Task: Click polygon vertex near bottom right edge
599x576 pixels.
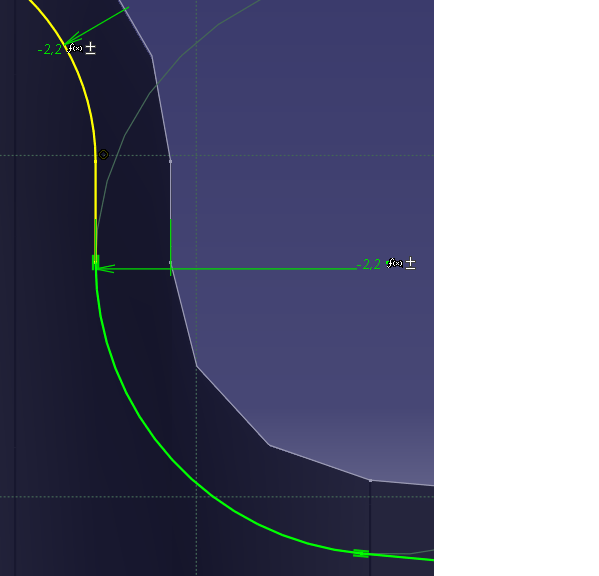Action: [370, 481]
